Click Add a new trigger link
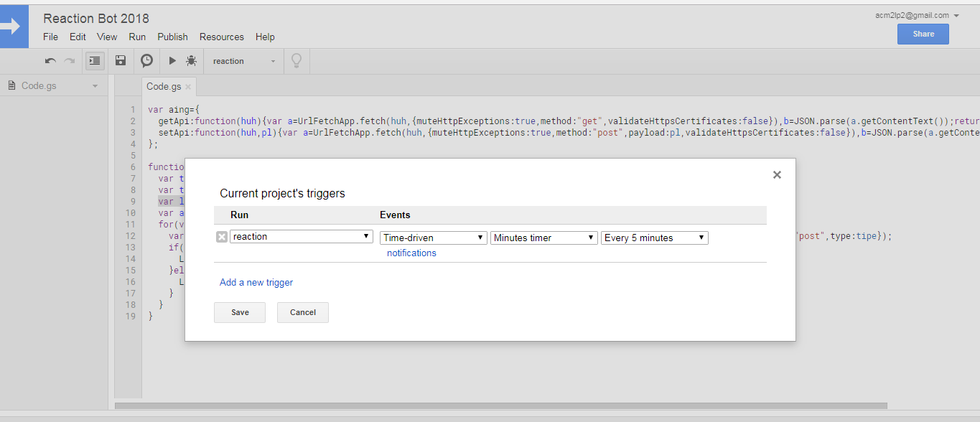Image resolution: width=980 pixels, height=422 pixels. coord(256,283)
